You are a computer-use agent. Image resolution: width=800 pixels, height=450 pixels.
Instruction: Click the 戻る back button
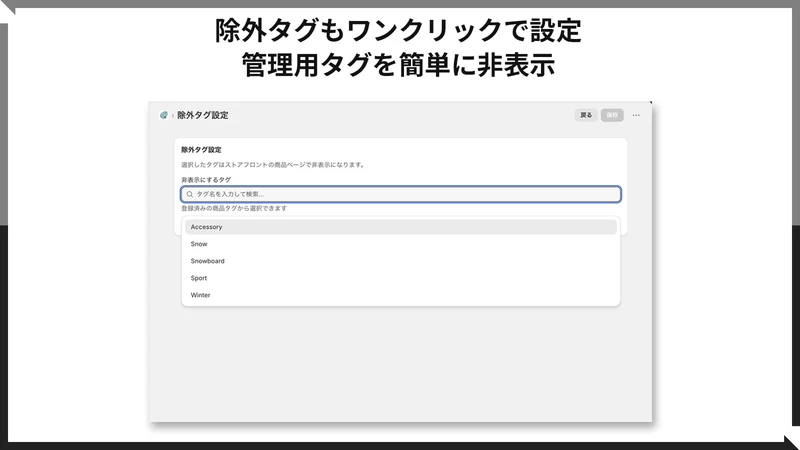(586, 115)
